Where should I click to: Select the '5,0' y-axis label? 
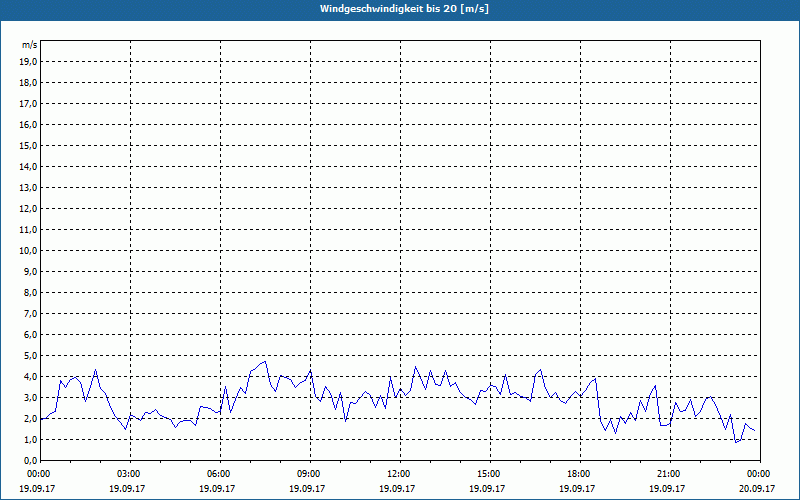(30, 356)
